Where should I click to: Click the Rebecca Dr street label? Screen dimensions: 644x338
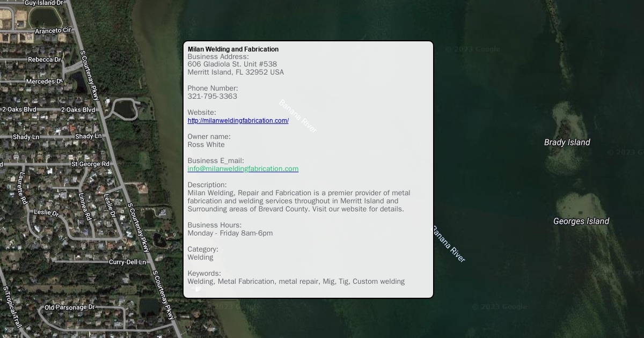pos(45,60)
